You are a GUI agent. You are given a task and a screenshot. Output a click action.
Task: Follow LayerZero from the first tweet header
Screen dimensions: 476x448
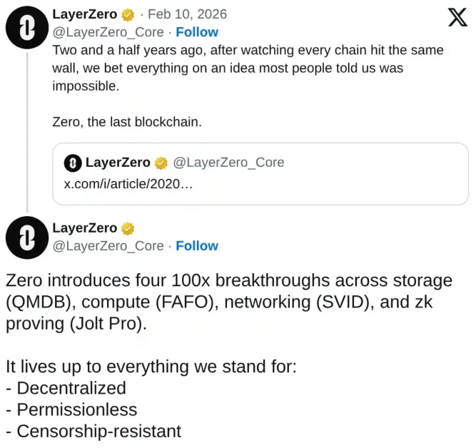[197, 32]
